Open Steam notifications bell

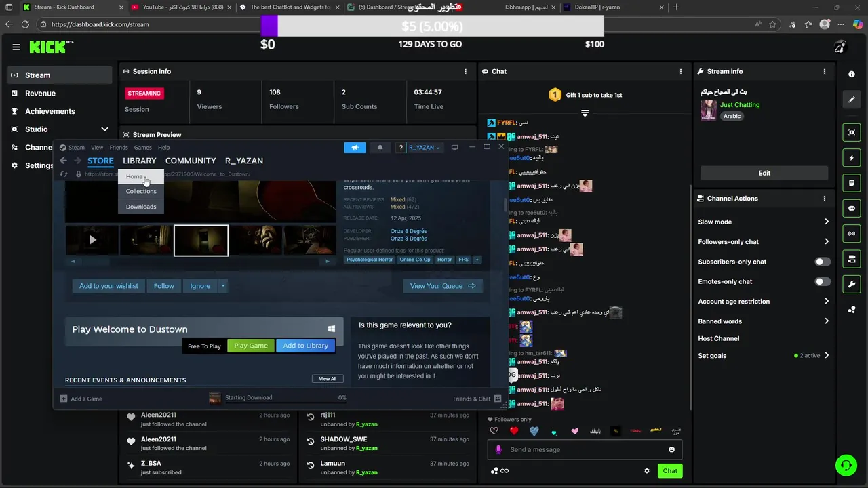[380, 147]
